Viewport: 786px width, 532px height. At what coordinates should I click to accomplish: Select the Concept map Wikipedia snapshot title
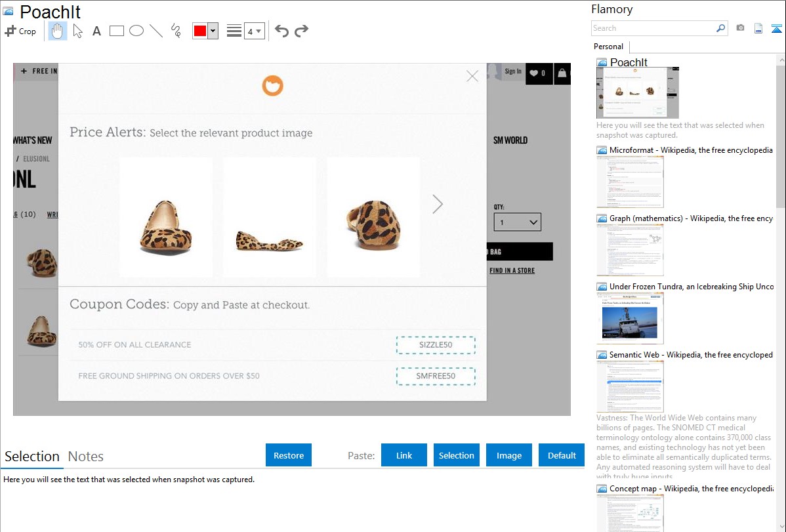point(692,488)
